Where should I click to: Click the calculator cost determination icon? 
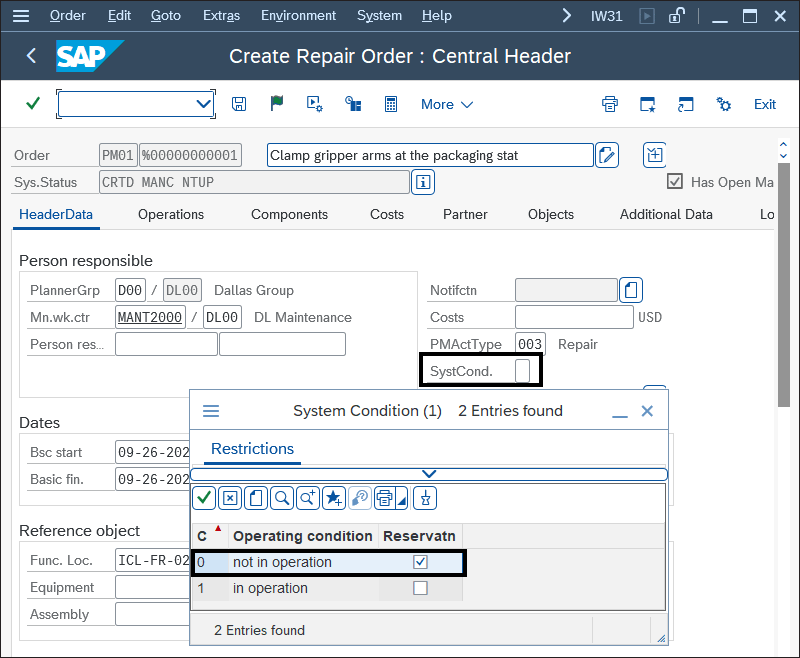(x=391, y=104)
